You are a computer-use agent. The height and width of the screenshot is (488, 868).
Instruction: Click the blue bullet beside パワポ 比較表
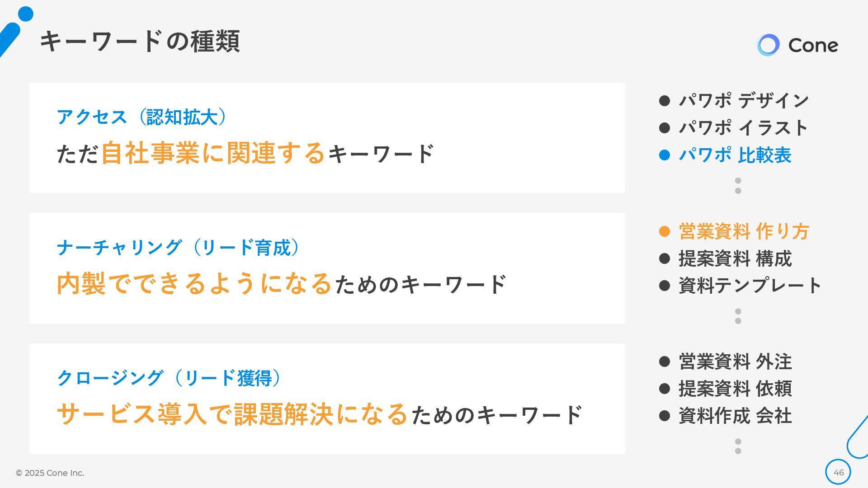click(x=664, y=155)
